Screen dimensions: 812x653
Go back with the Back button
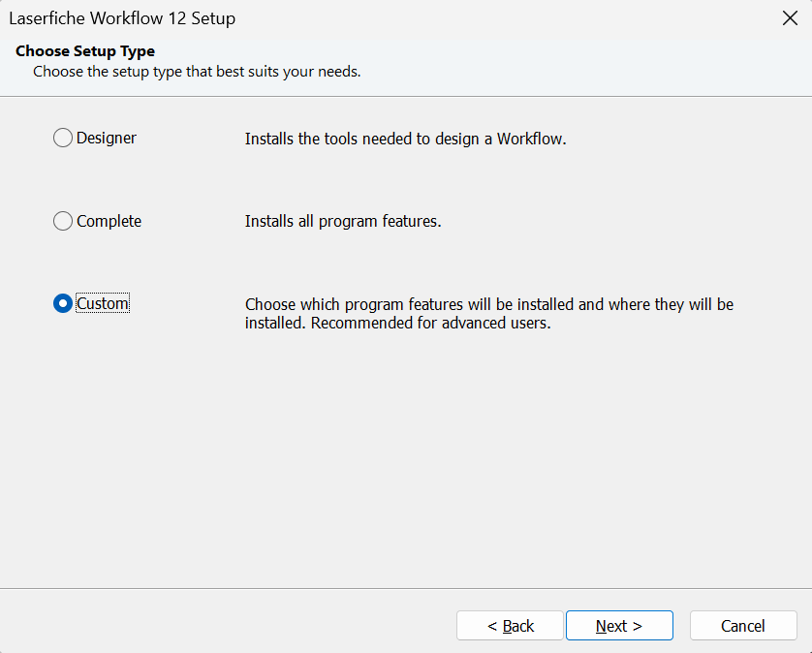[x=510, y=626]
